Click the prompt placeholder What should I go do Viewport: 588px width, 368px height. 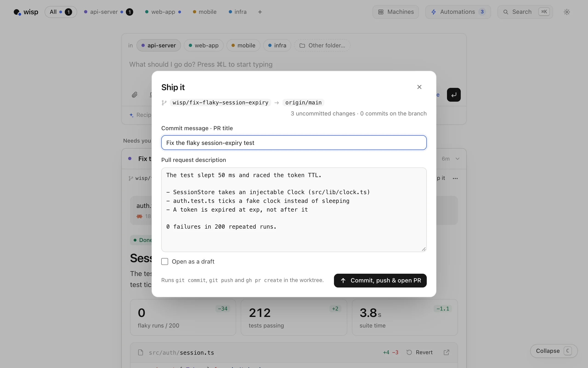click(201, 64)
